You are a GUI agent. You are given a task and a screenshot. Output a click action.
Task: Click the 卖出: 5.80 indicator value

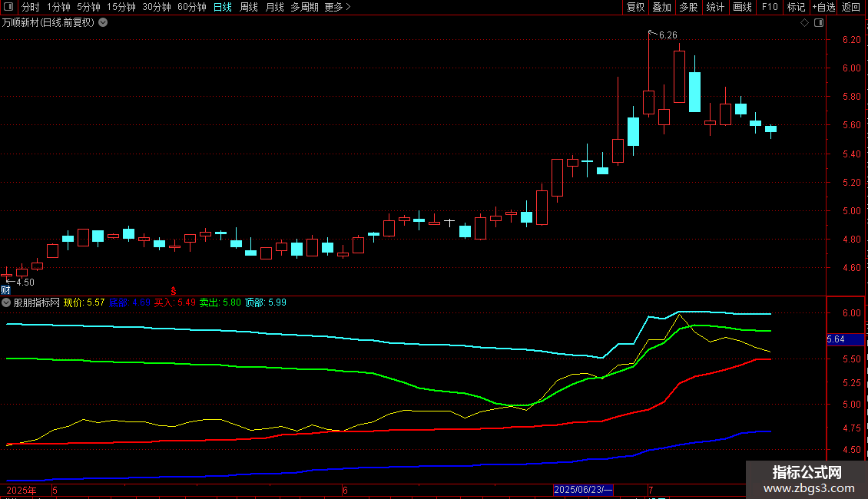(220, 302)
